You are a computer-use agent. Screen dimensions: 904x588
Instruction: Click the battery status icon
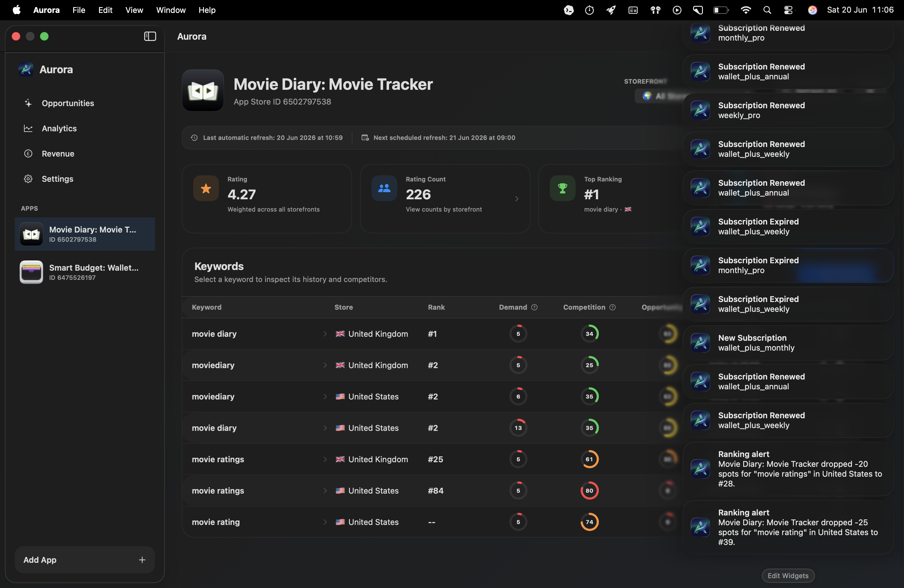coord(720,10)
